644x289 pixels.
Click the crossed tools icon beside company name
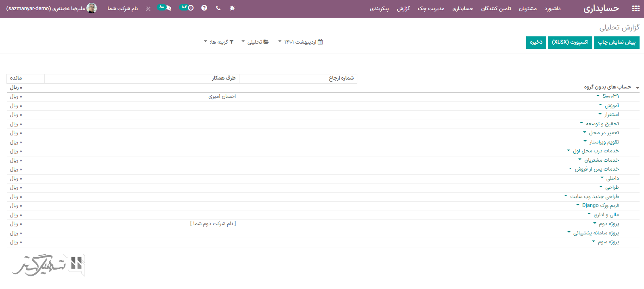(x=148, y=8)
